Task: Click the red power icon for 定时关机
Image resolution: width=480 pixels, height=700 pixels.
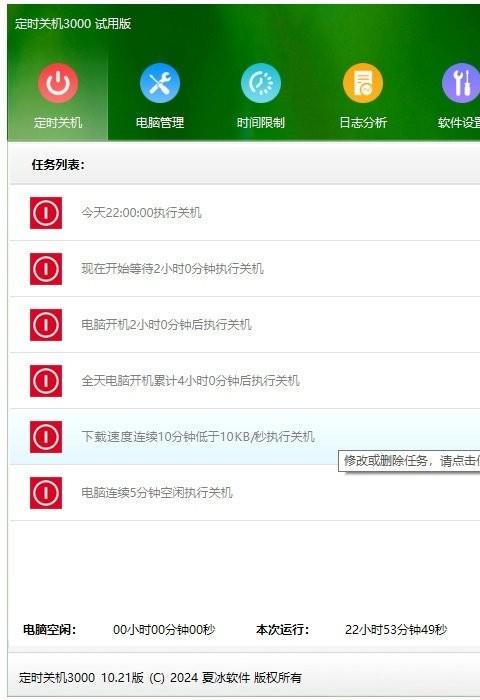Action: coord(58,83)
